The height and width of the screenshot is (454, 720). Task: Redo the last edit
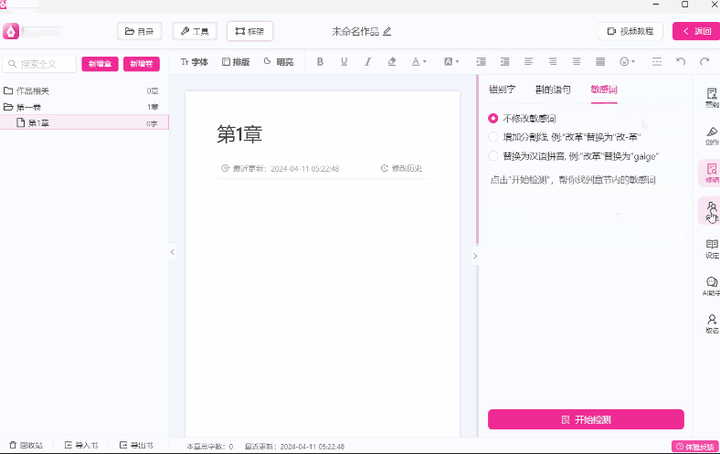[x=704, y=62]
